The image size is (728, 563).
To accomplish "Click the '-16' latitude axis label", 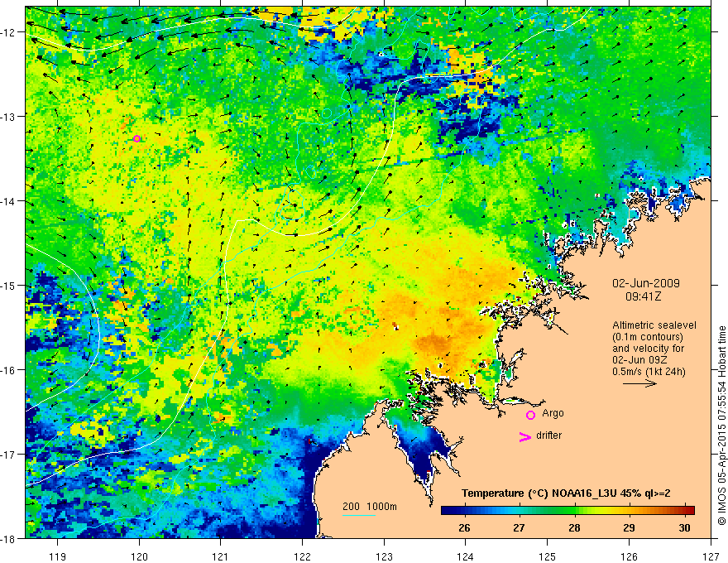I will 9,370.
